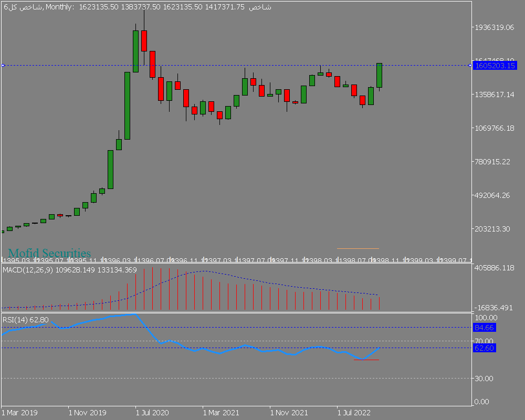Viewport: 525px width, 420px height.
Task: Click the MACD 405886.118 scale value
Action: tap(493, 268)
